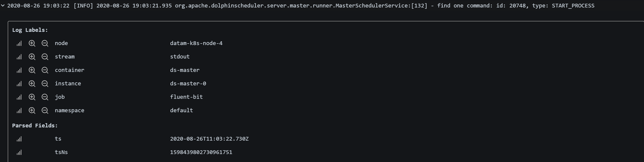Click the bar chart icon for container
The width and height of the screenshot is (644, 162).
tap(19, 70)
